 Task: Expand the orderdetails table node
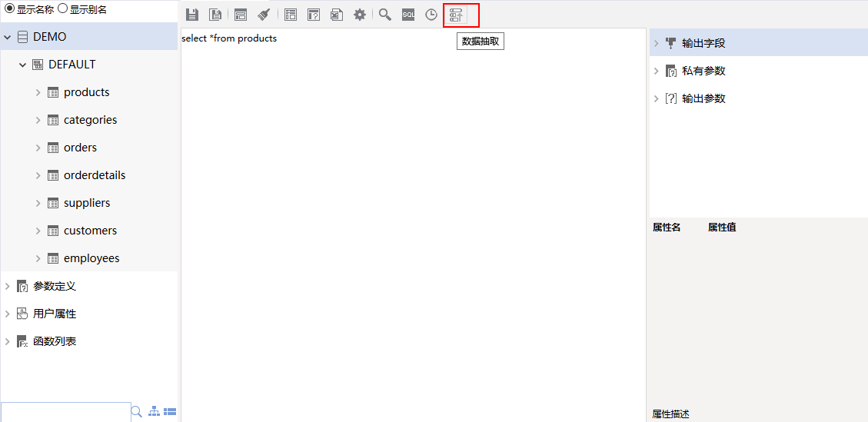[x=38, y=175]
